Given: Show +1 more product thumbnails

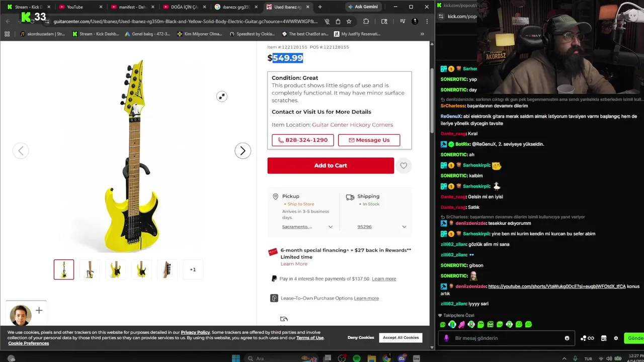Looking at the screenshot, I should tap(193, 269).
